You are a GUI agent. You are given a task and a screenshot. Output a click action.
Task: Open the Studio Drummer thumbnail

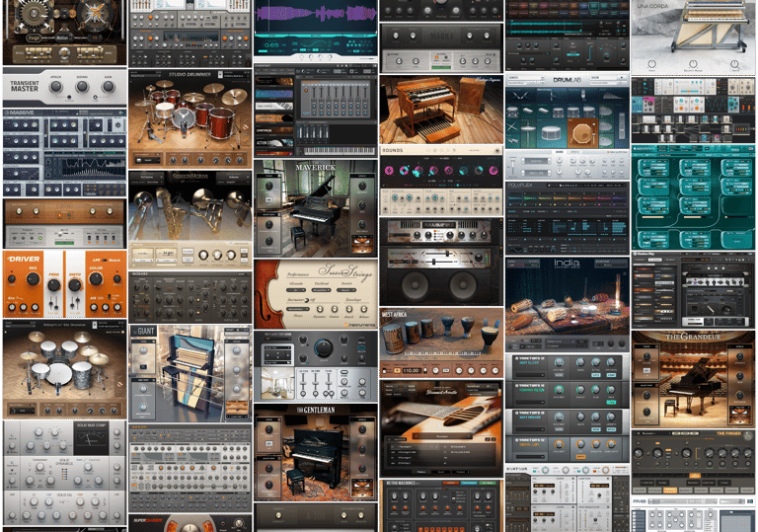pos(189,118)
